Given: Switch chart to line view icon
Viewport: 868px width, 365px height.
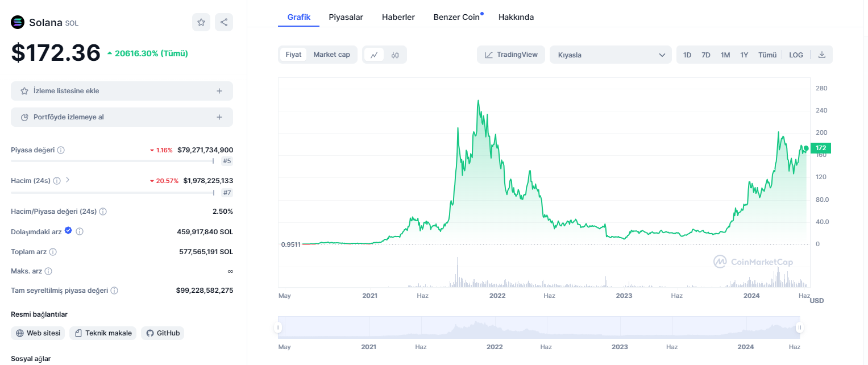Looking at the screenshot, I should pyautogui.click(x=374, y=55).
